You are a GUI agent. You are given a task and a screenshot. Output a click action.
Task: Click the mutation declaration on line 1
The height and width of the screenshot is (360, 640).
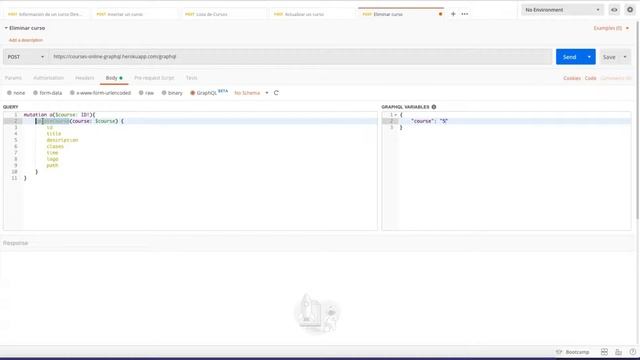click(x=59, y=115)
